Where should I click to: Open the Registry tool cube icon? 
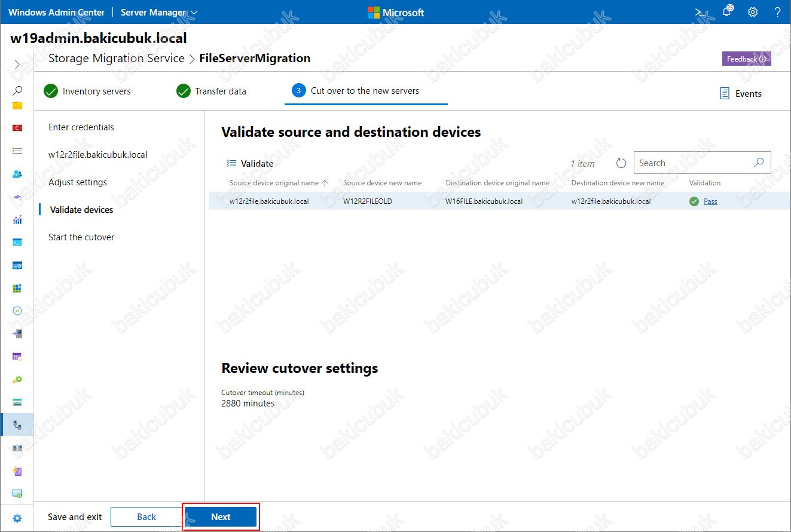17,288
